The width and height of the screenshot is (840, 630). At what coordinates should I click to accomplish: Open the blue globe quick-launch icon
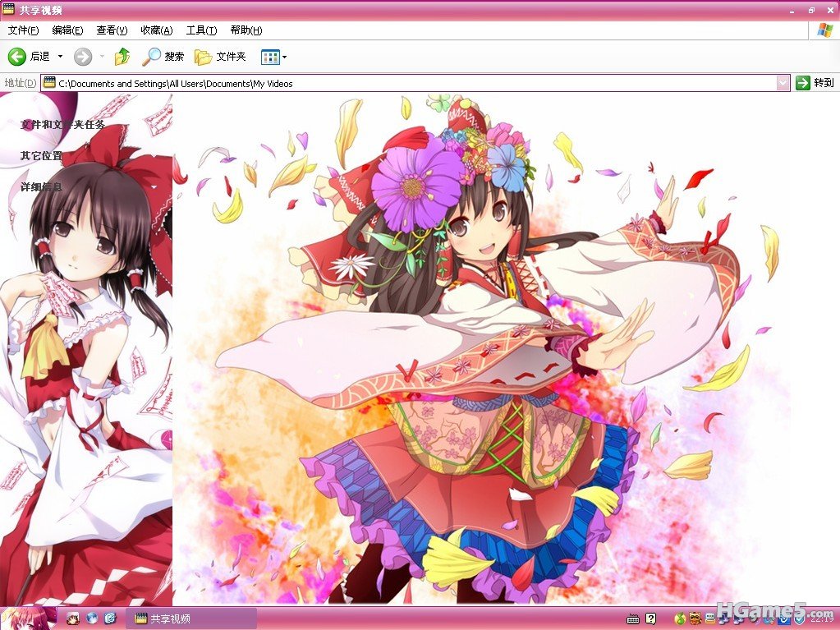92,619
